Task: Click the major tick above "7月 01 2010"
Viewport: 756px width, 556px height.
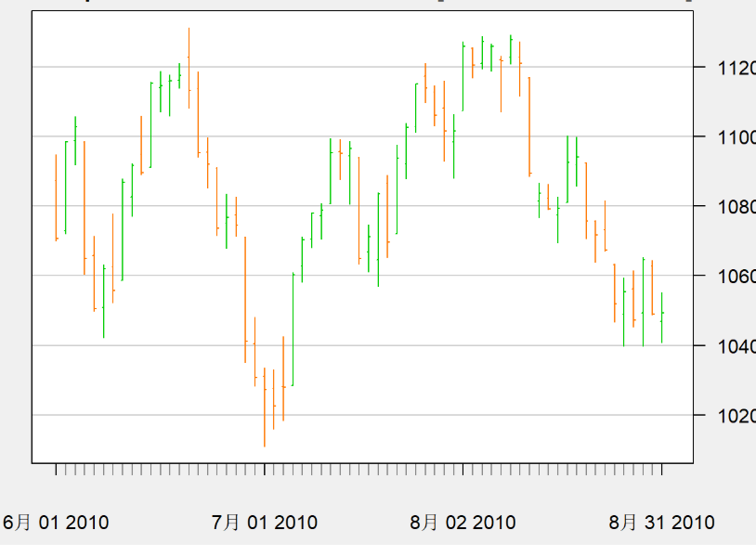Action: [x=265, y=469]
